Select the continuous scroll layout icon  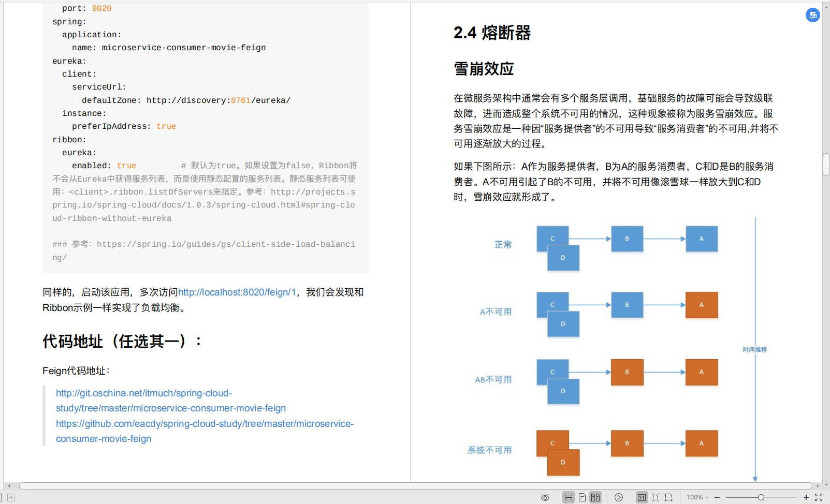point(568,497)
